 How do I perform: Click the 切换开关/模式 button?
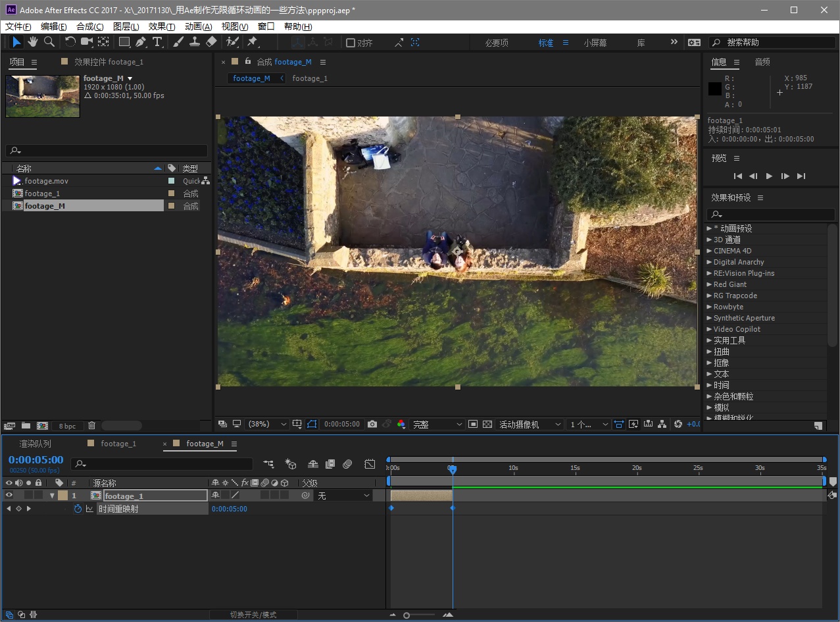coord(253,615)
